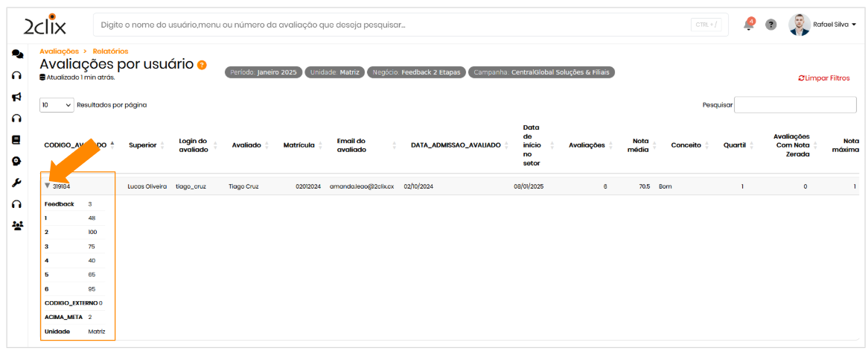Screen dimensions: 868x357
Task: Click orange help icon beside page title
Action: pos(202,65)
